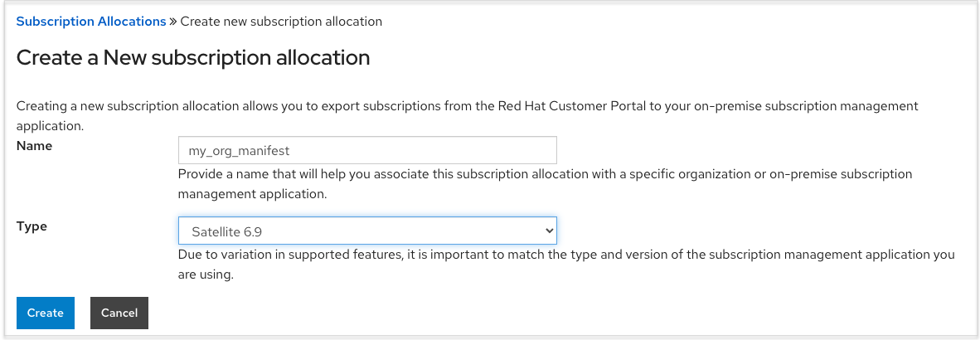The height and width of the screenshot is (340, 980).
Task: Click the 'Satellite 6.9' selected value
Action: tap(227, 231)
